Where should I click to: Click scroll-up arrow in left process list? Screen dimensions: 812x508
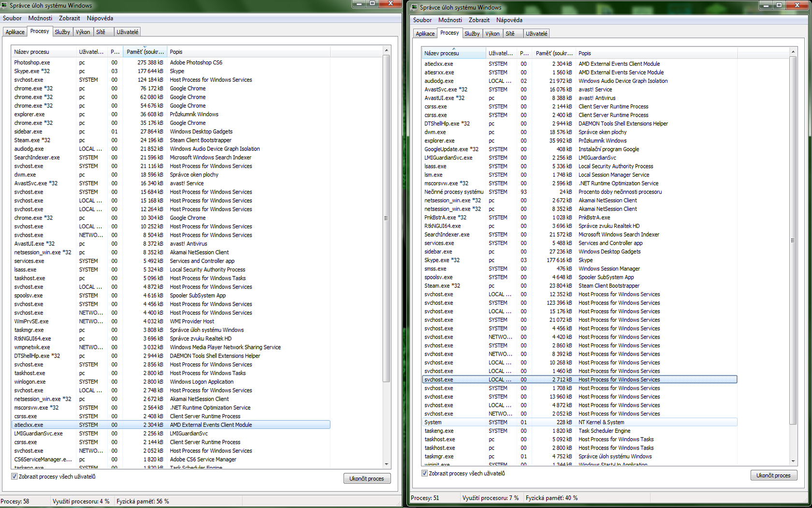386,50
